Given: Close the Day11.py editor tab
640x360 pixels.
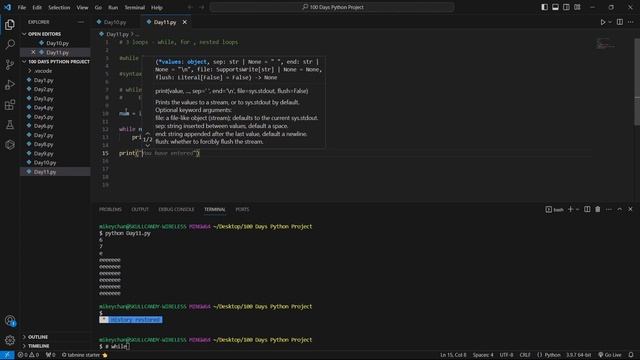Looking at the screenshot, I should point(184,22).
